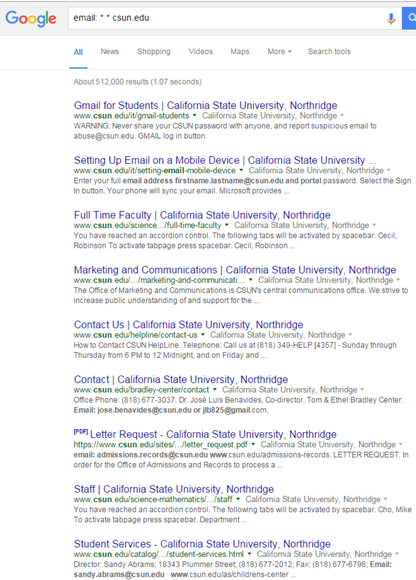Open the Maps results tab

coord(240,51)
